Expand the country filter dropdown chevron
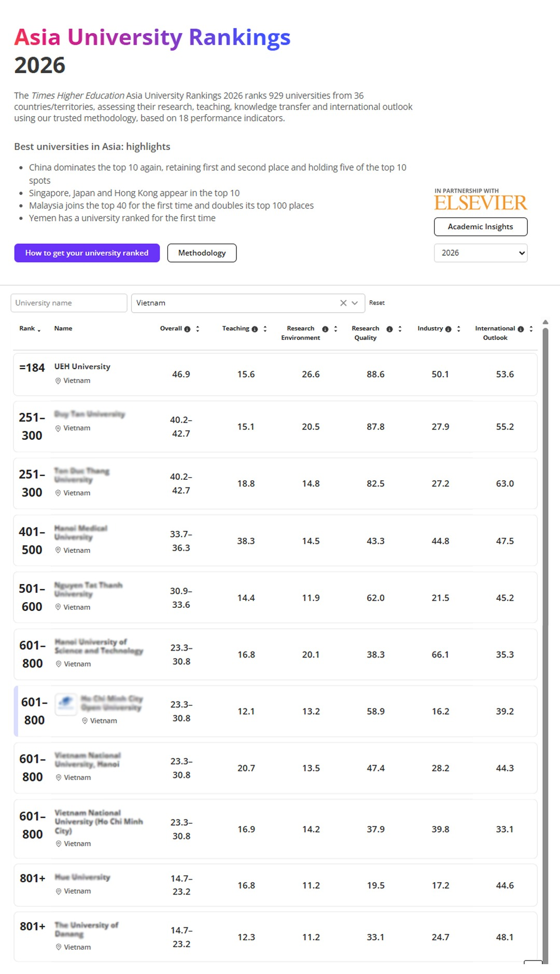The width and height of the screenshot is (560, 974). pos(355,303)
